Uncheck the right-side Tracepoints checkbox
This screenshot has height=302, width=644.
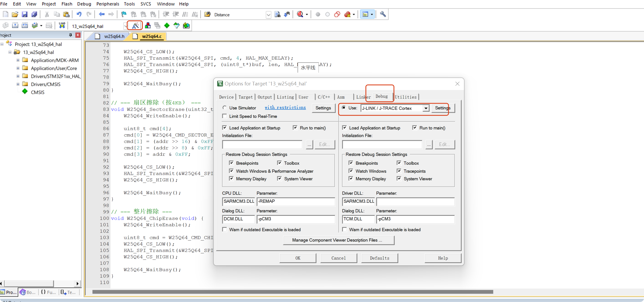399,171
